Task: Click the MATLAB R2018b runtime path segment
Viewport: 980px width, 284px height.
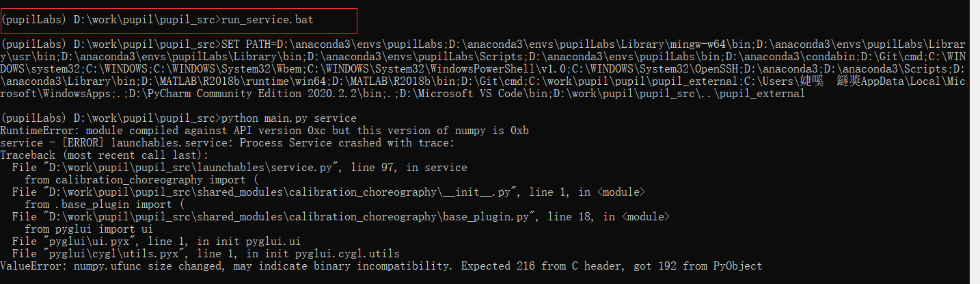Action: (x=232, y=81)
